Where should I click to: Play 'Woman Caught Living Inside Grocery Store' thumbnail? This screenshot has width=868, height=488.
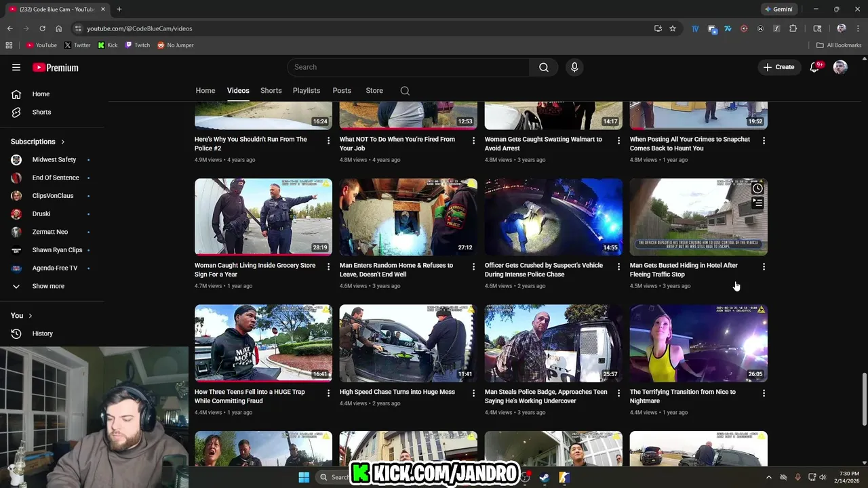263,217
